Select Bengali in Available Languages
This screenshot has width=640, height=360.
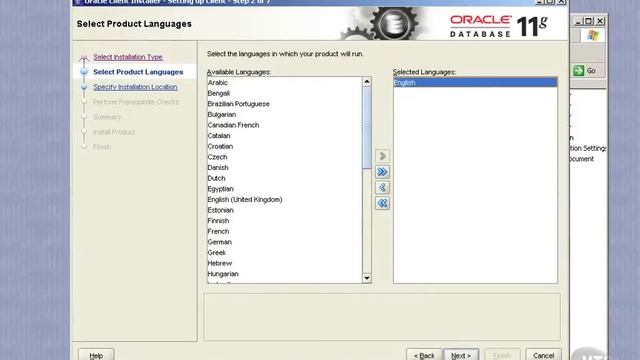pyautogui.click(x=284, y=93)
